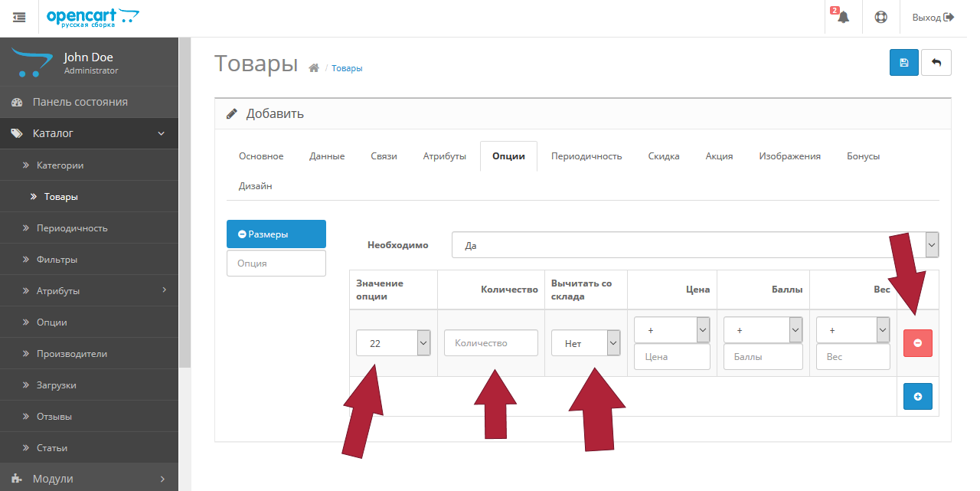
Task: Open Производители in sidebar
Action: 89,353
